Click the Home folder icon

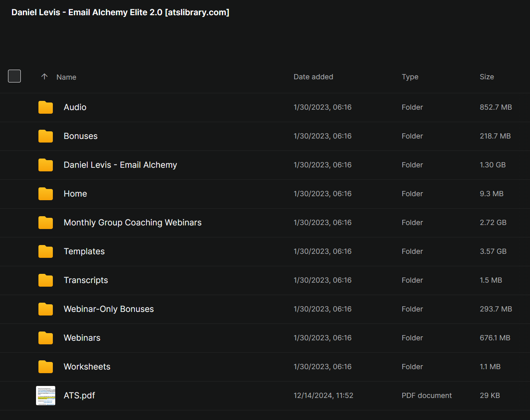(x=46, y=194)
